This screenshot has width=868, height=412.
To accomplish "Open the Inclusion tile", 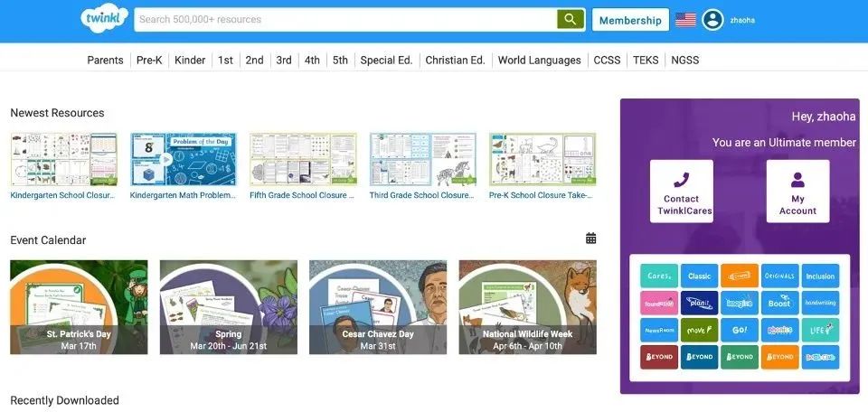I will [820, 276].
